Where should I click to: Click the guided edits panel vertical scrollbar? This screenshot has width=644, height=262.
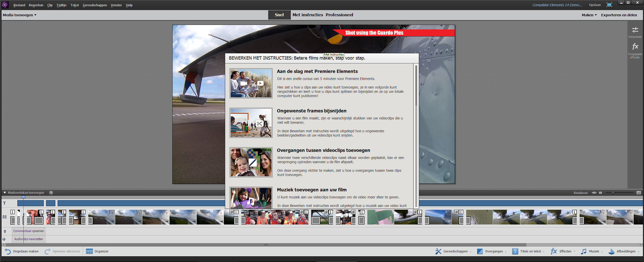click(x=416, y=85)
